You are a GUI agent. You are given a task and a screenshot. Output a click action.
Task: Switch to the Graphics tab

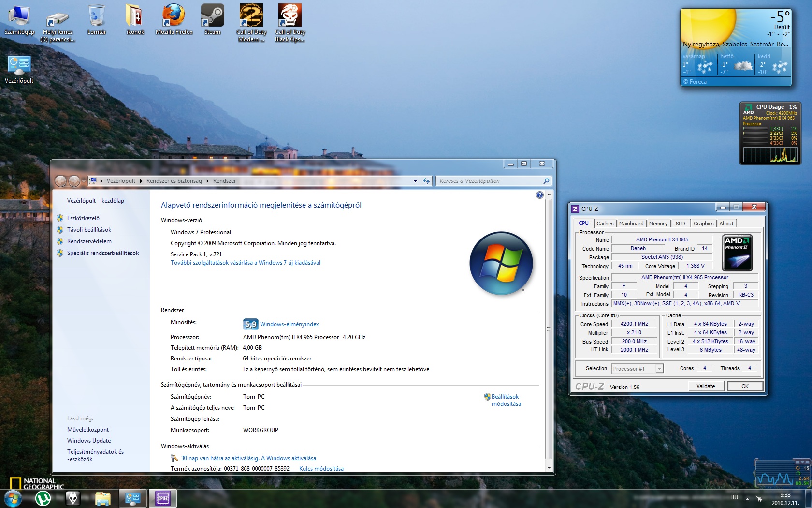703,224
